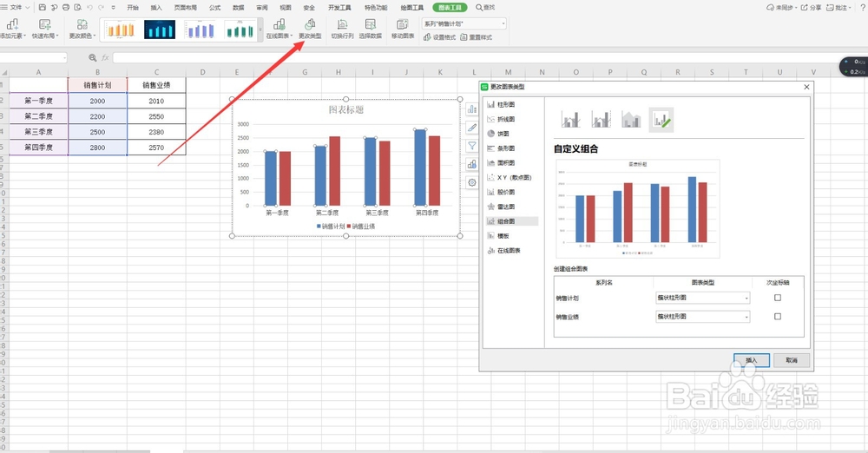Click the 切换行列 (switch row/column) icon
Image resolution: width=868 pixels, height=453 pixels.
click(x=342, y=24)
